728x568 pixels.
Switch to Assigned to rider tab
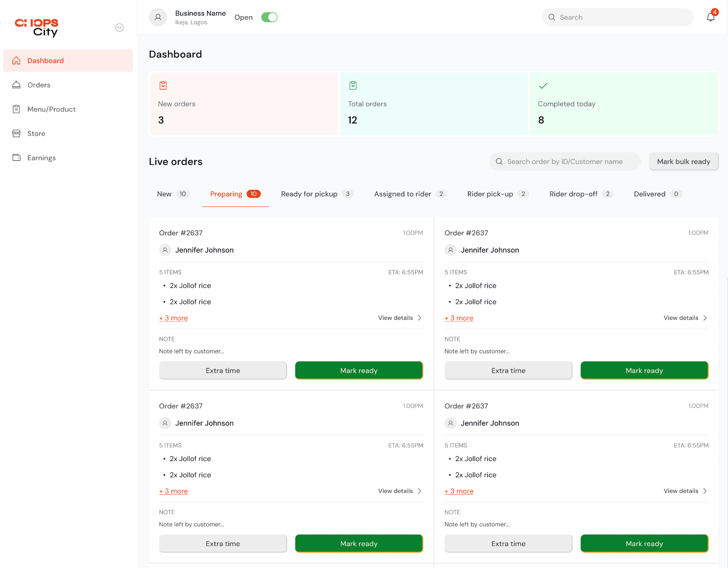point(410,194)
